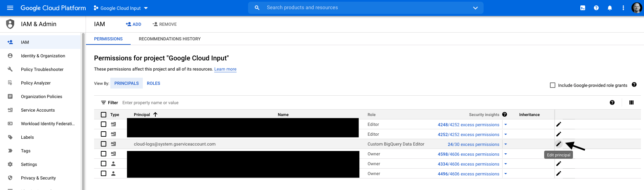
Task: Select checkbox for cloud-logs service account row
Action: pyautogui.click(x=104, y=144)
